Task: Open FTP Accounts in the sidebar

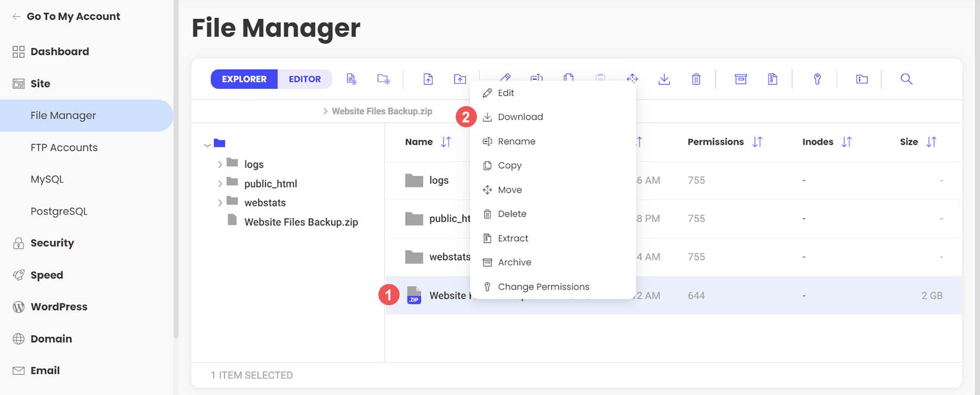Action: click(64, 147)
